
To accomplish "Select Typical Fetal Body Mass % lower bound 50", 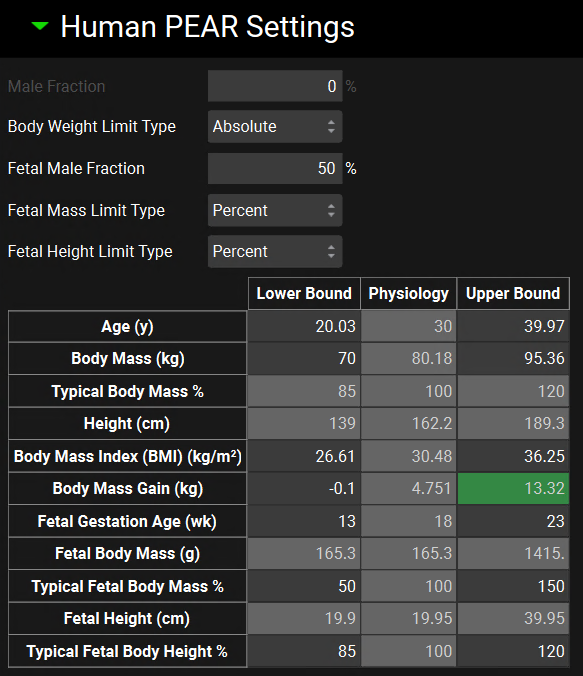I will click(x=304, y=586).
